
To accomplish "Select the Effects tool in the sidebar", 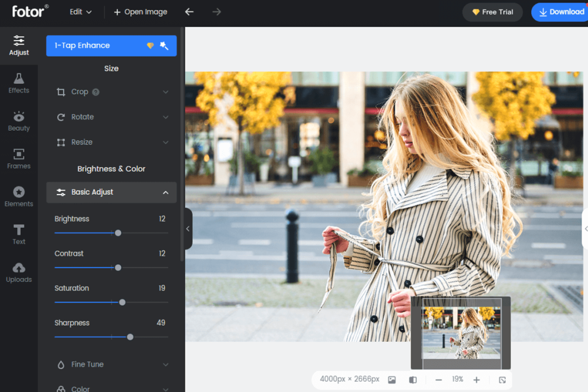I will click(x=19, y=83).
